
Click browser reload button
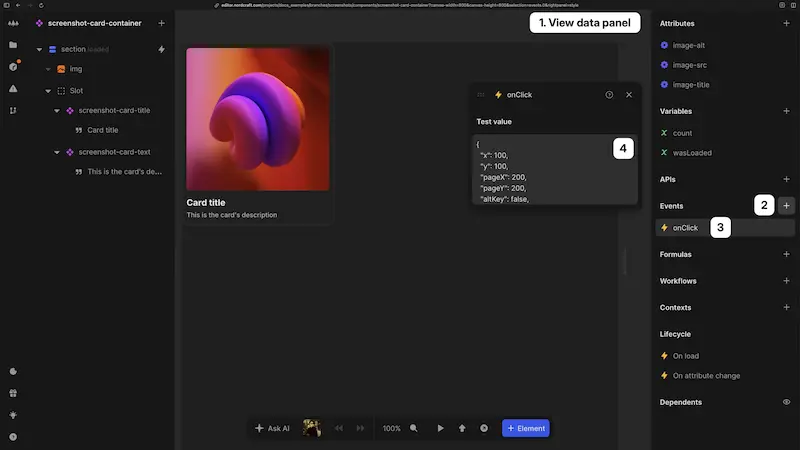pyautogui.click(x=41, y=5)
